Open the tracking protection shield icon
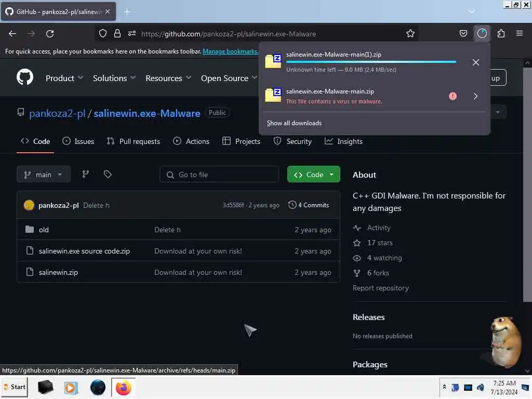Image resolution: width=532 pixels, height=399 pixels. click(x=103, y=34)
